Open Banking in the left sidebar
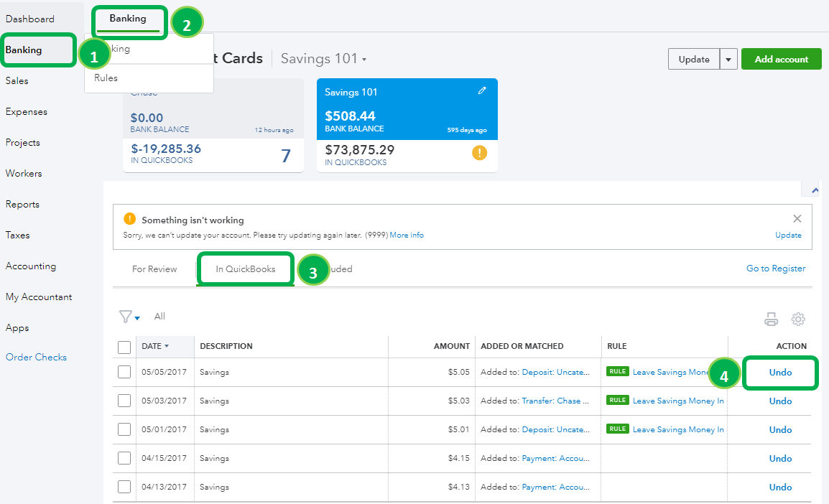The height and width of the screenshot is (504, 829). [24, 50]
